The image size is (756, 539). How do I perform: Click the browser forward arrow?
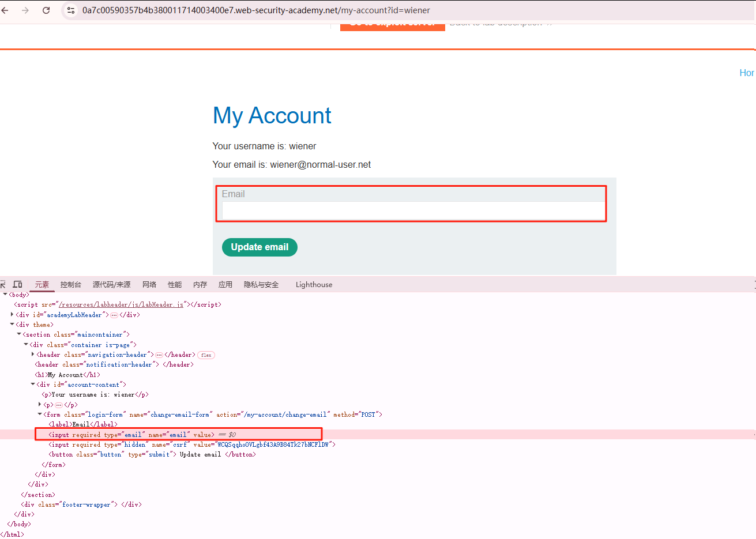click(x=25, y=10)
